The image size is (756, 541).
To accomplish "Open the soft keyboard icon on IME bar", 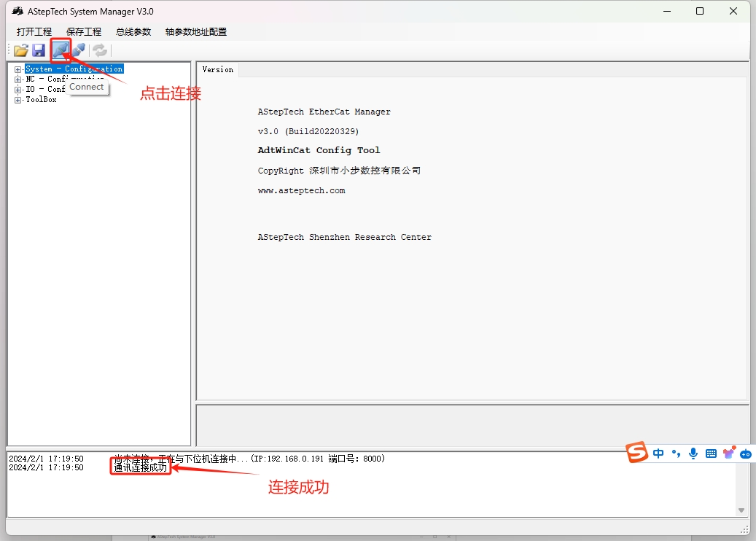I will (711, 454).
